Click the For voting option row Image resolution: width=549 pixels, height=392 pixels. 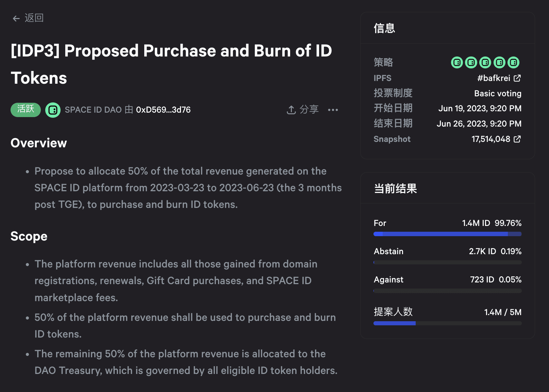click(x=447, y=223)
